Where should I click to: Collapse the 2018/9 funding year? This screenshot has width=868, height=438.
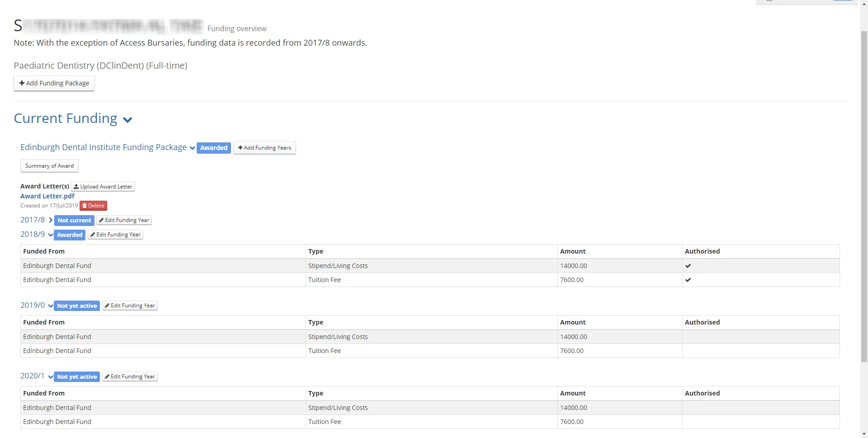tap(50, 235)
